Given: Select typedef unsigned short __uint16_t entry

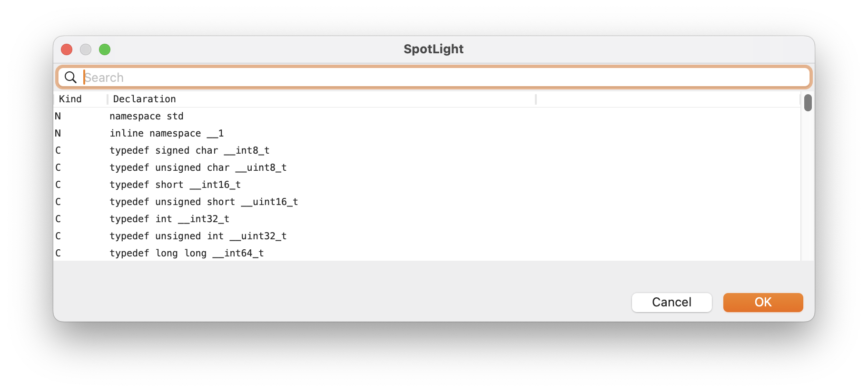Looking at the screenshot, I should (427, 202).
